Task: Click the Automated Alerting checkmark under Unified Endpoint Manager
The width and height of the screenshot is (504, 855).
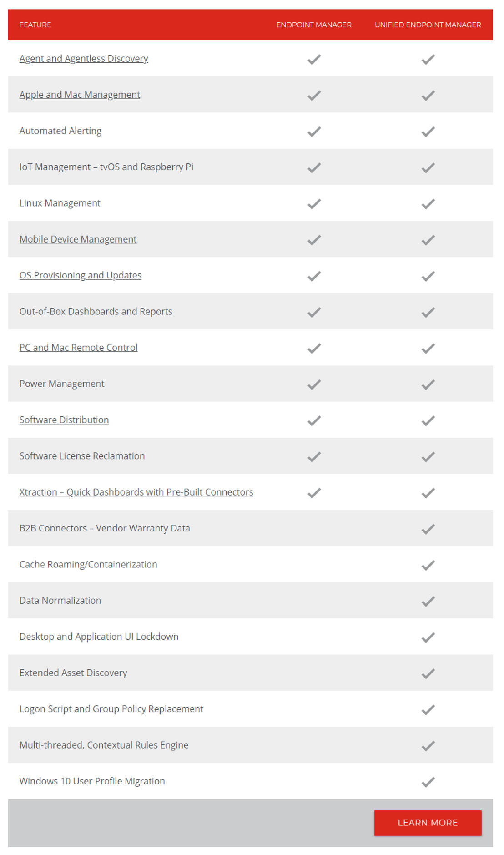Action: coord(428,131)
